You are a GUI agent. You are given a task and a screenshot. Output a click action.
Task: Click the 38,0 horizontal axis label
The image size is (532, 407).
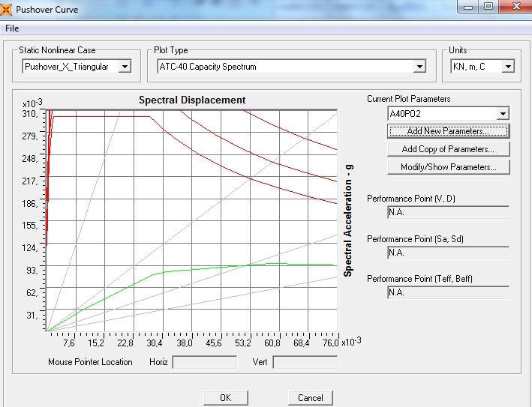(185, 343)
